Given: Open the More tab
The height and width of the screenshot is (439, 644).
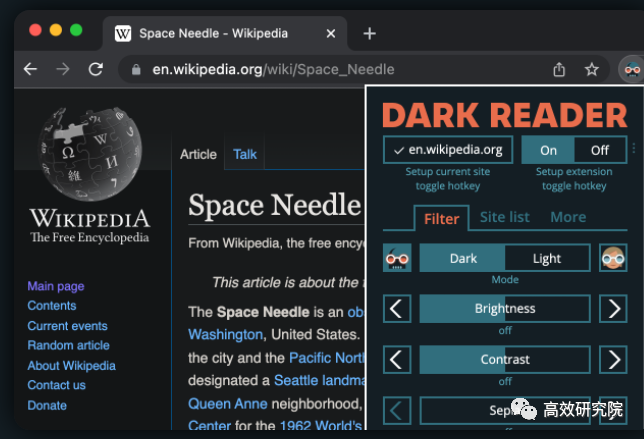Looking at the screenshot, I should (568, 217).
